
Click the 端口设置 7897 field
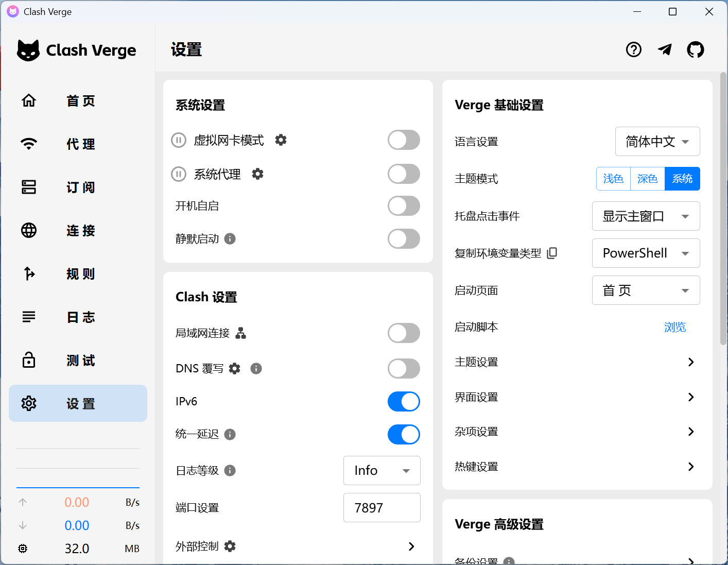(382, 507)
